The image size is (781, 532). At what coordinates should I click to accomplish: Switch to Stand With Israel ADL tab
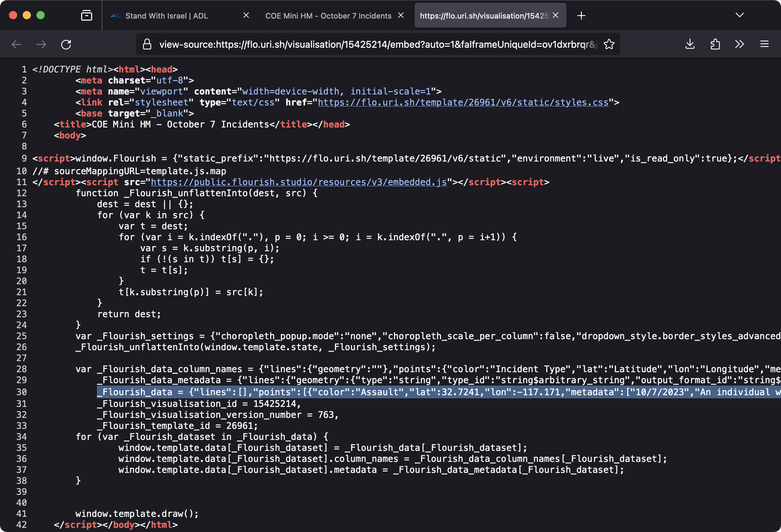[x=167, y=16]
